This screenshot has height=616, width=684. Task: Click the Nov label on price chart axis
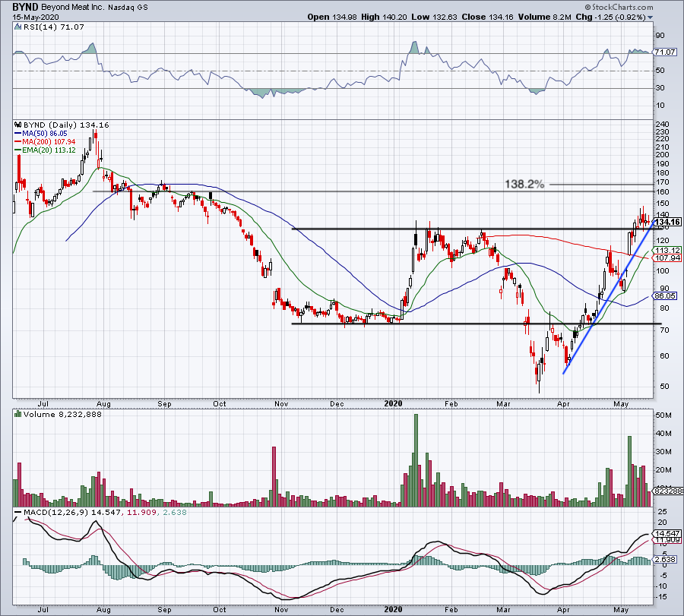(281, 403)
